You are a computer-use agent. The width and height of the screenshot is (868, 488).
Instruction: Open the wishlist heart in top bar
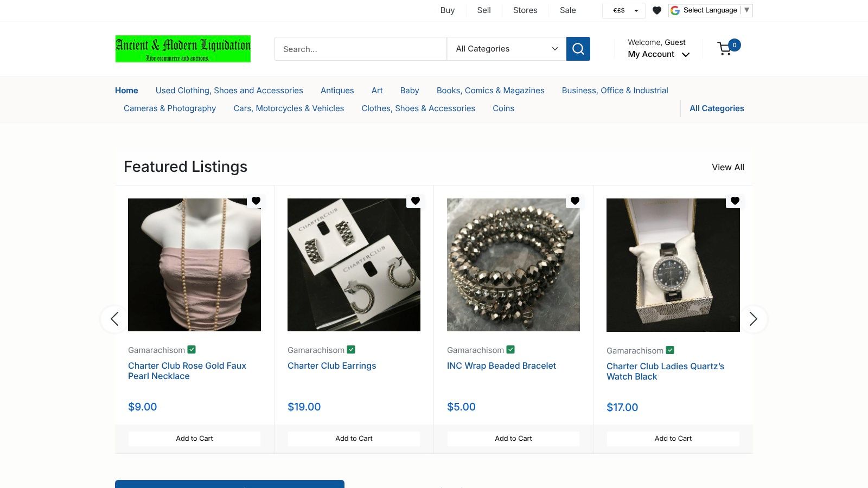click(x=657, y=10)
